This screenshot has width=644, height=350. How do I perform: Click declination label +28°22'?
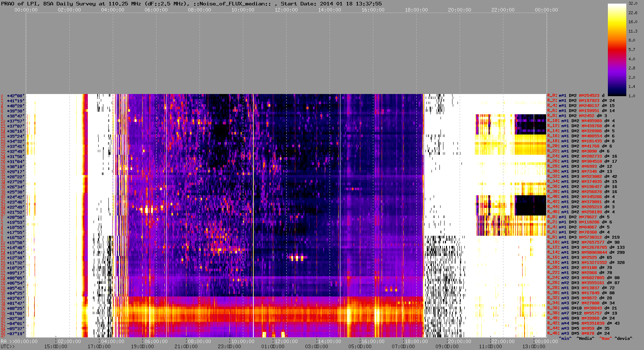(16, 177)
